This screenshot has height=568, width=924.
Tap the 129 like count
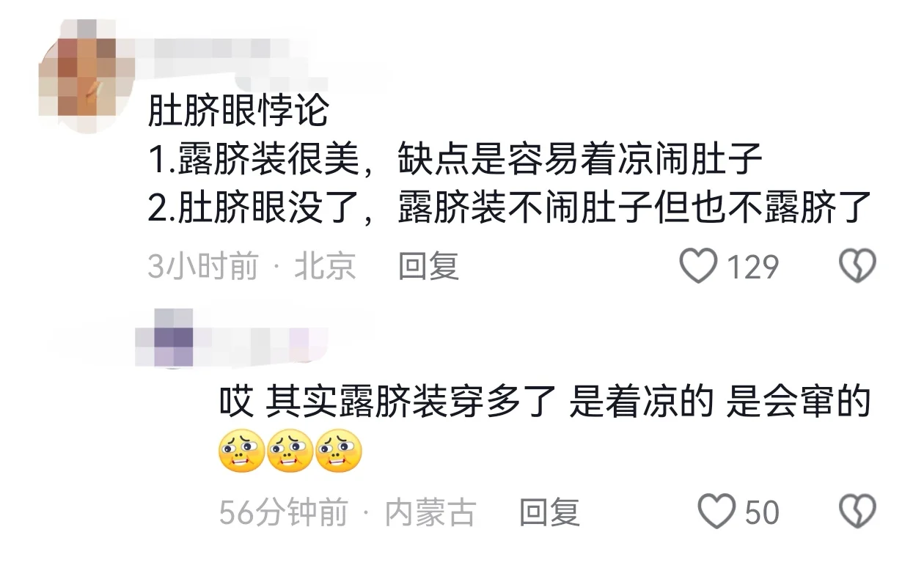(753, 267)
